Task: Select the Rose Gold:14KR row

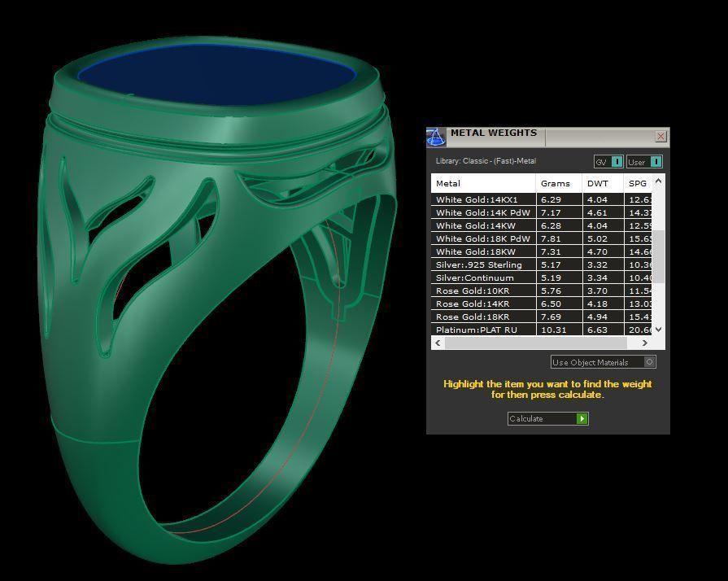Action: point(542,304)
